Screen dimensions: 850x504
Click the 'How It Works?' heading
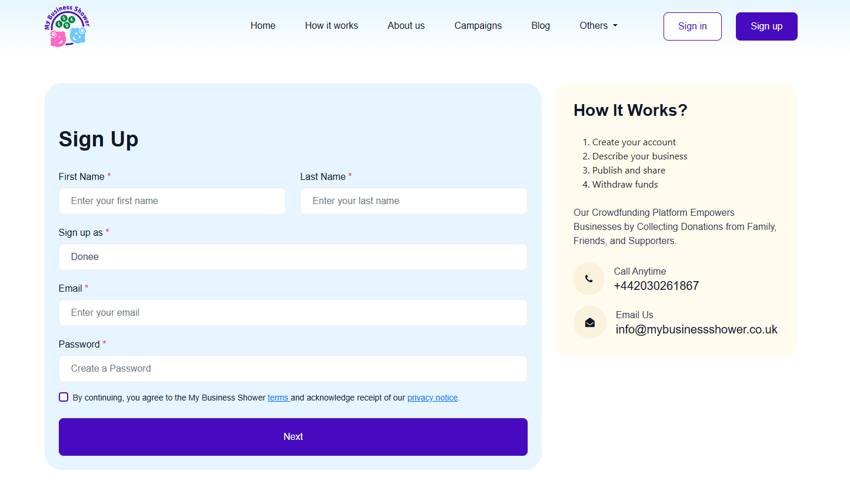pos(631,111)
